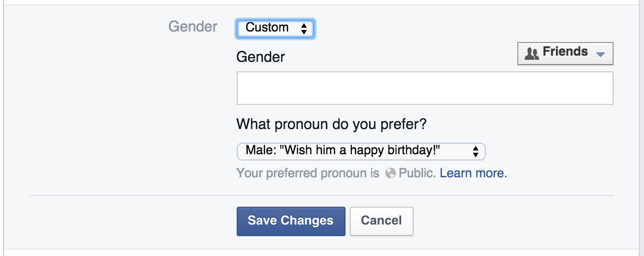Cancel editing the gender section
This screenshot has height=256, width=644.
381,221
